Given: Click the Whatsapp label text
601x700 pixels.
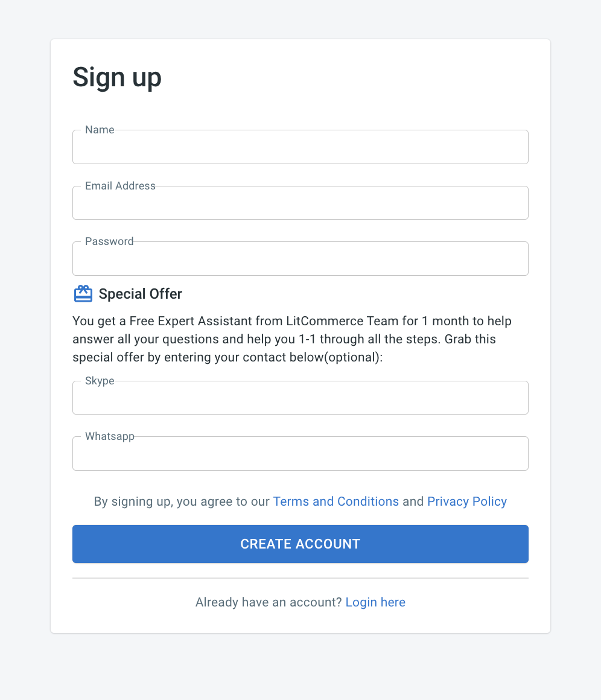Looking at the screenshot, I should (110, 436).
